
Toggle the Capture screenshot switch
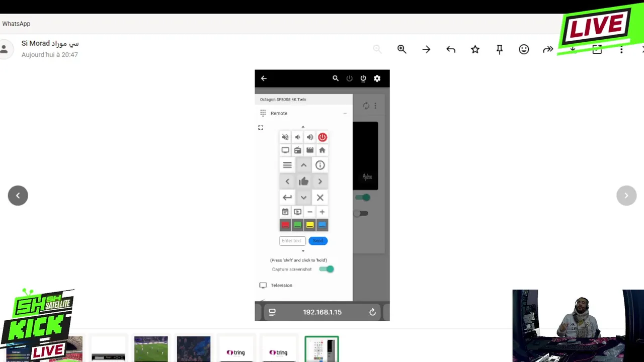coord(326,269)
